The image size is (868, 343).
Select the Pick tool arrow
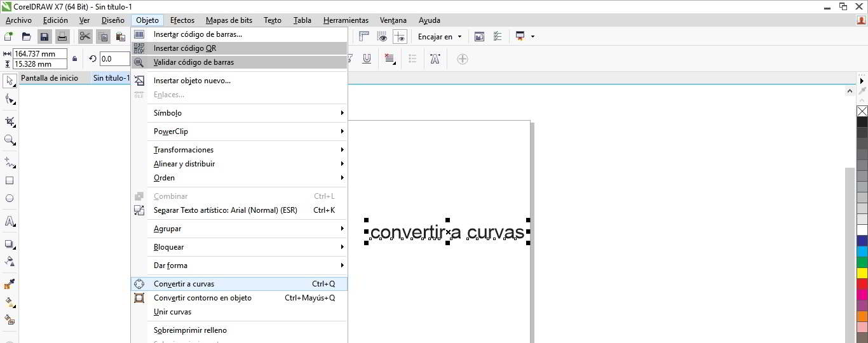point(10,81)
